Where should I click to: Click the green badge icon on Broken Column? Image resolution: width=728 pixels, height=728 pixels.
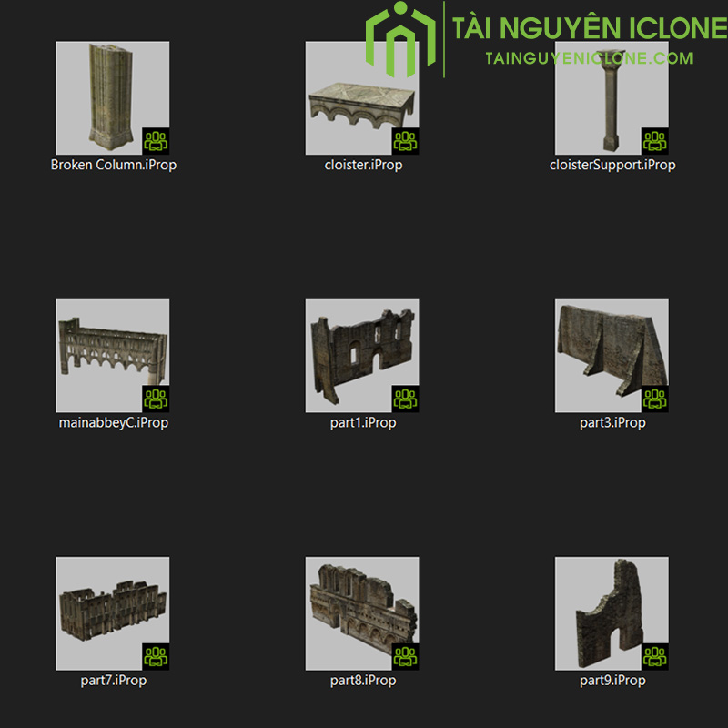[156, 141]
